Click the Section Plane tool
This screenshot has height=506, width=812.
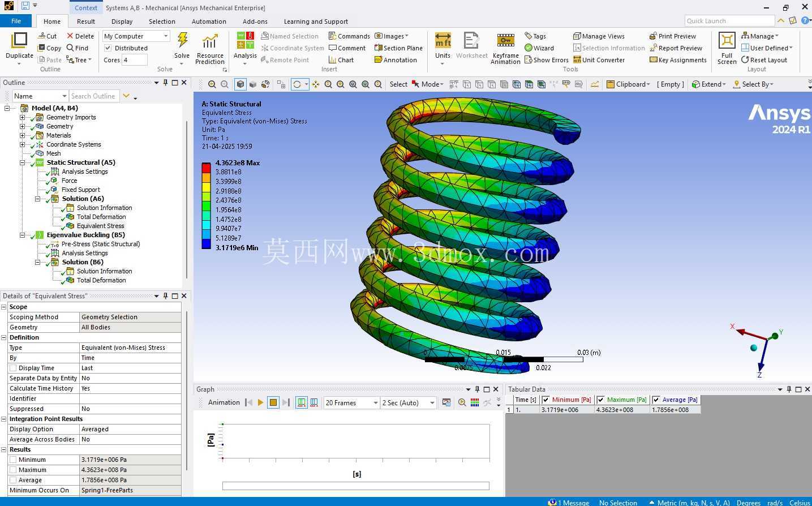398,48
